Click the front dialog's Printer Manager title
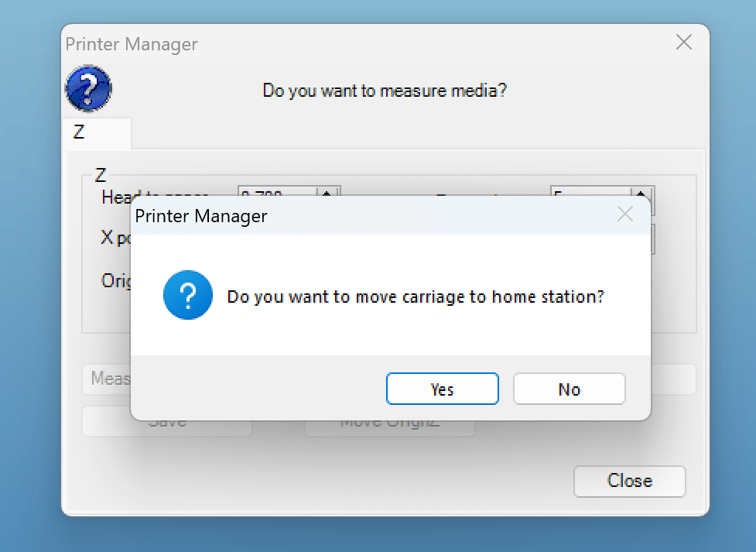756x552 pixels. click(201, 216)
